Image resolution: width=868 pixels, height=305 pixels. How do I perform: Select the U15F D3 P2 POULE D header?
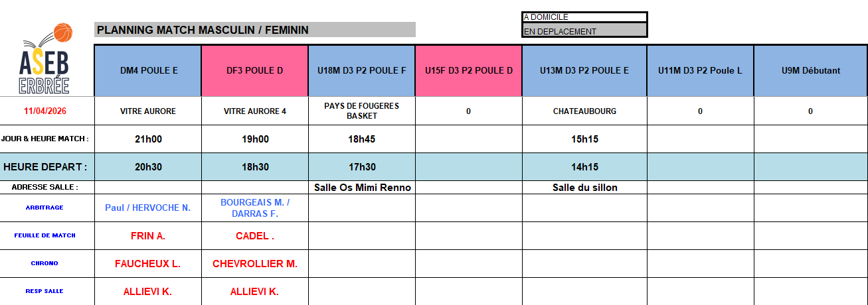(x=468, y=70)
